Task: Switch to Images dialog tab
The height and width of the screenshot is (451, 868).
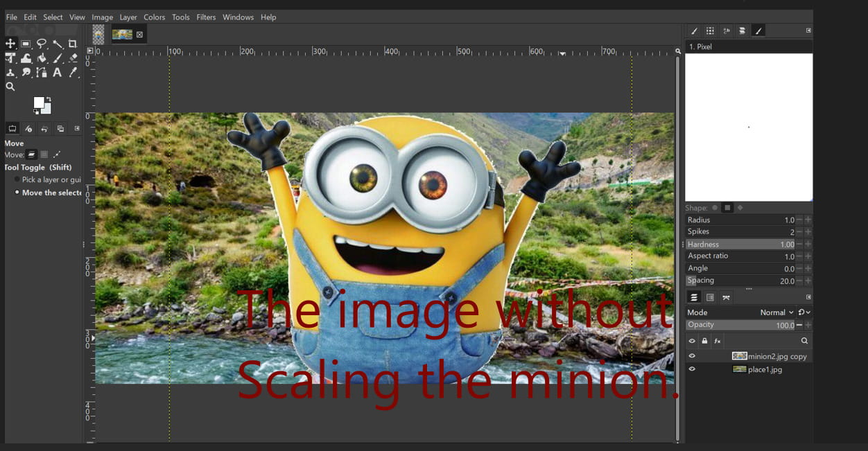Action: point(60,128)
